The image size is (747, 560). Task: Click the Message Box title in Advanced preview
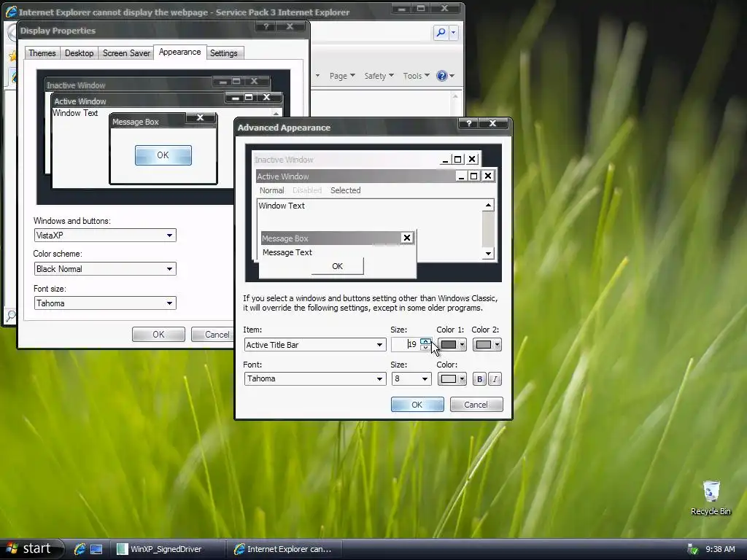tap(285, 238)
